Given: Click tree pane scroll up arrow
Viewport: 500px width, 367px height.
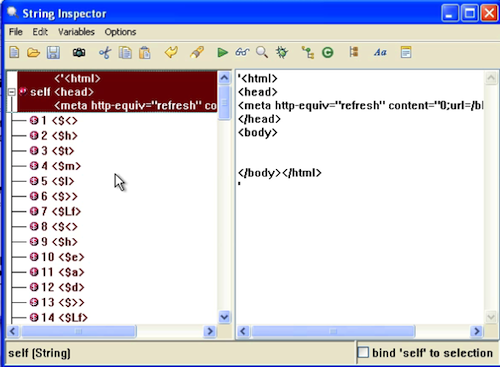Looking at the screenshot, I should tap(225, 78).
